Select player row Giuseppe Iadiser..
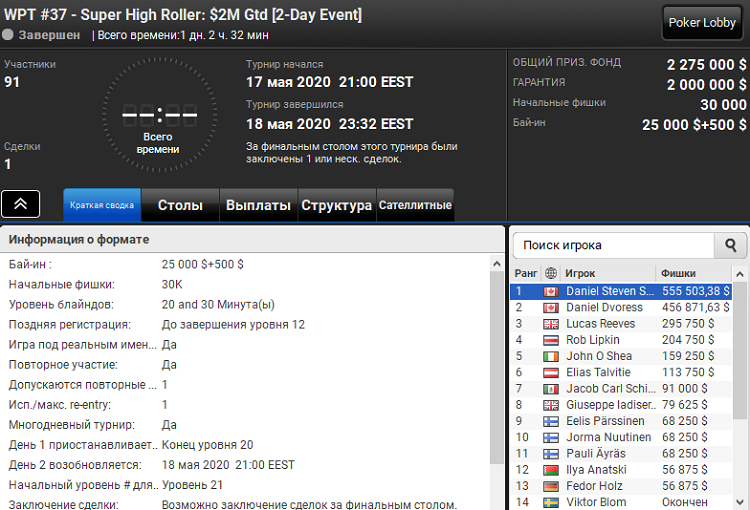This screenshot has height=510, width=750. (621, 405)
